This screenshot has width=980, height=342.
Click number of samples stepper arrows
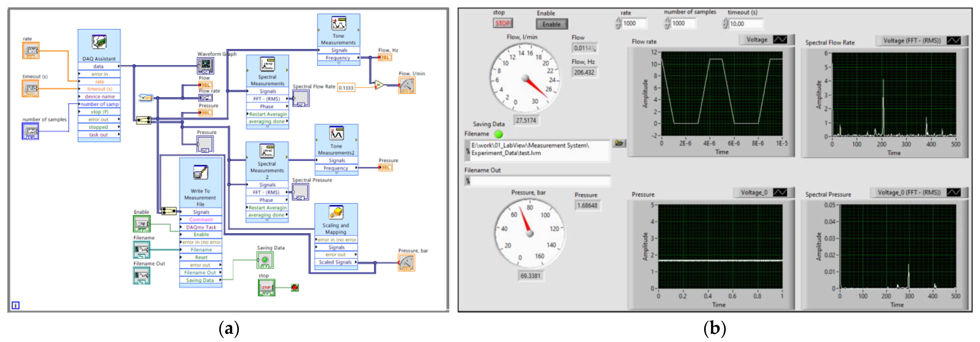click(667, 24)
